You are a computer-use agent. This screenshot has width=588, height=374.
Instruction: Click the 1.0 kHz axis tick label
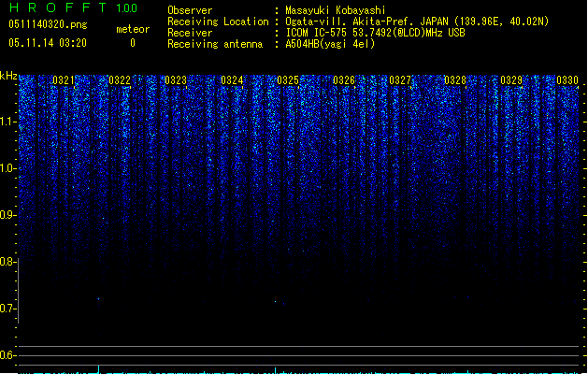[7, 168]
